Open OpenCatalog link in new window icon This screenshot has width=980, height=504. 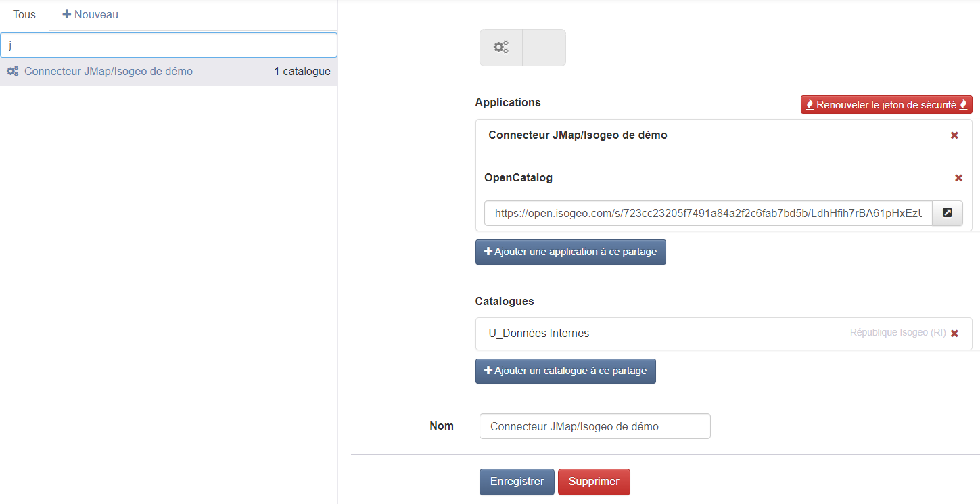pos(948,213)
